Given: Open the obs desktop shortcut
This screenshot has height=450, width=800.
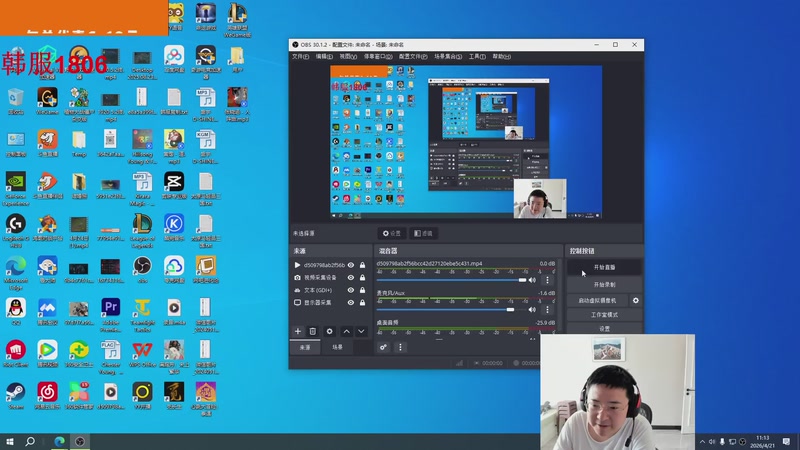Looking at the screenshot, I should (142, 270).
